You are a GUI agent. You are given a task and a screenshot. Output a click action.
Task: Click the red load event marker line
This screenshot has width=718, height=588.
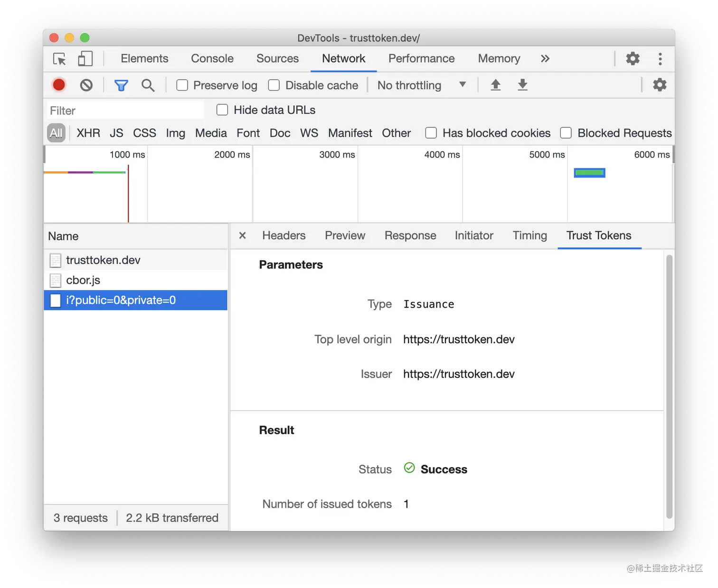coord(128,194)
